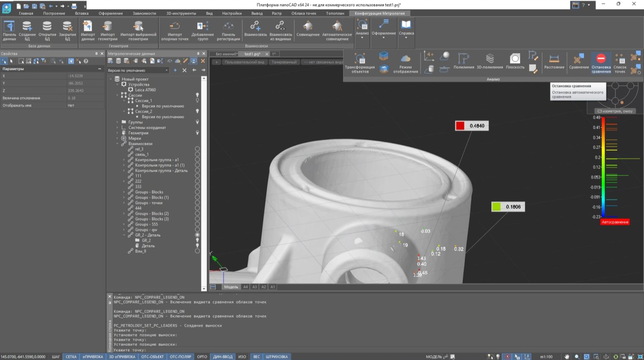Toggle ОРТО mode in status bar

202,357
